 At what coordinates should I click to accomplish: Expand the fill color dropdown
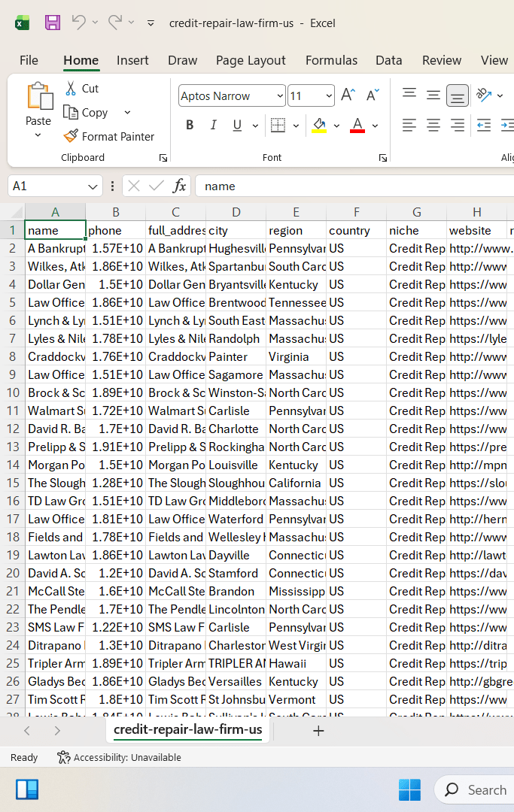[x=336, y=126]
